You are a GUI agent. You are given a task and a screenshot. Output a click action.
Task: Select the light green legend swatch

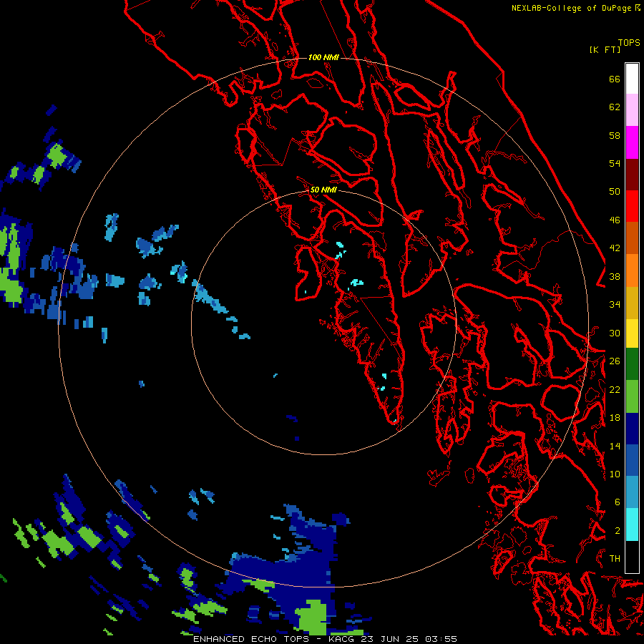[632, 398]
